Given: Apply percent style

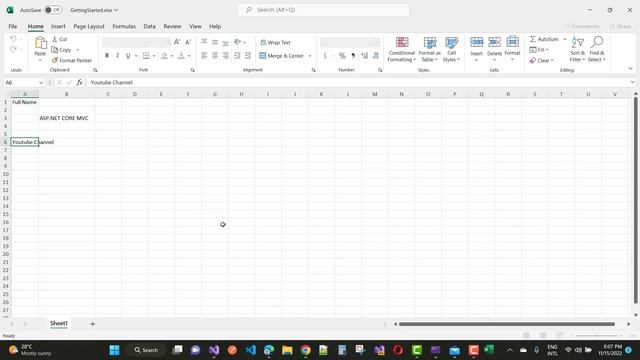Looking at the screenshot, I should pyautogui.click(x=342, y=56).
